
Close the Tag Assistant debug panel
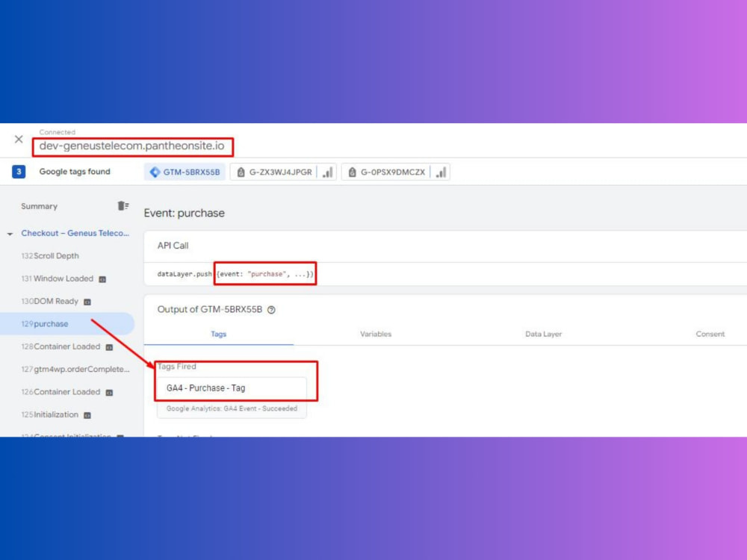[19, 139]
